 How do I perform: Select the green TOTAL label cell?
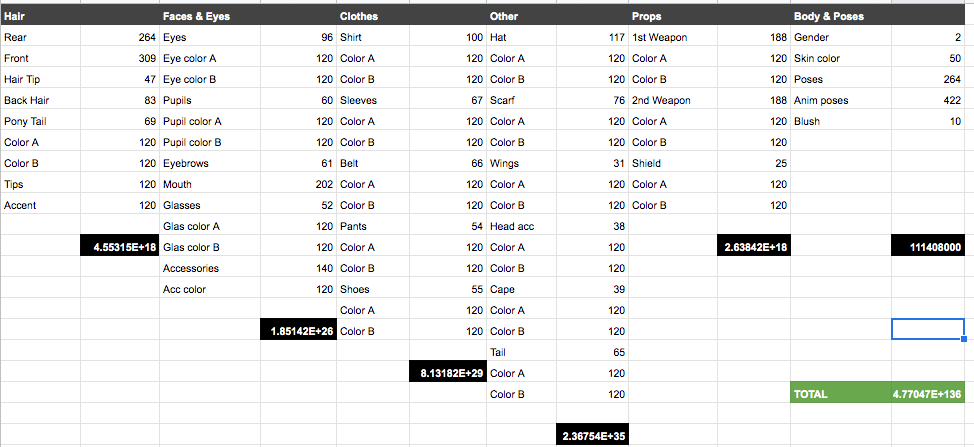click(x=838, y=394)
